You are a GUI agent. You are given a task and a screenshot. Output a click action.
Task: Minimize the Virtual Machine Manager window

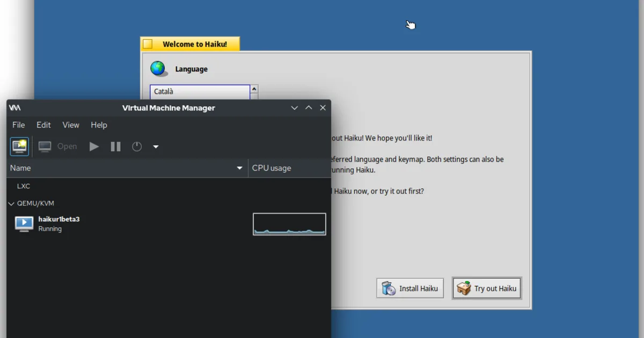coord(295,108)
